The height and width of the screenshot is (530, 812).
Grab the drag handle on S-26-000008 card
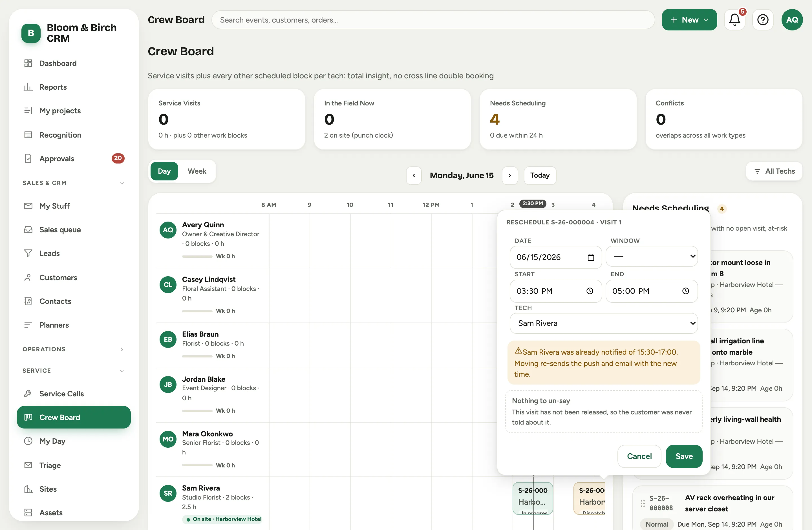coord(643,503)
